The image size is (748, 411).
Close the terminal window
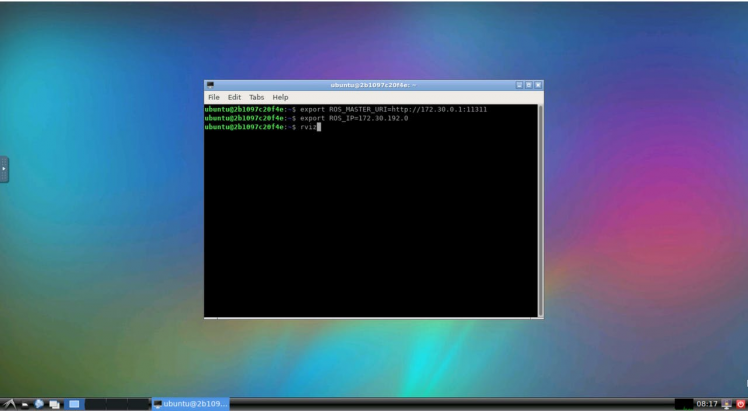pyautogui.click(x=538, y=85)
